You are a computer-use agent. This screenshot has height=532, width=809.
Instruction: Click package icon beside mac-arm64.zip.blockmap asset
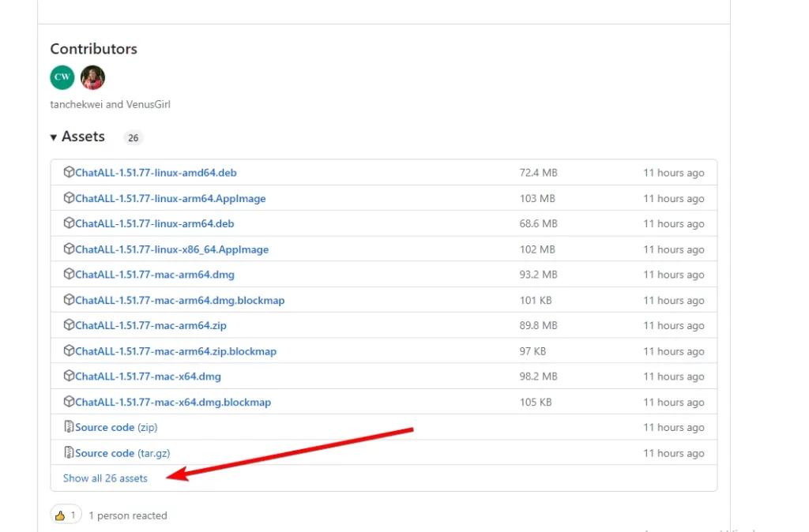coord(69,350)
